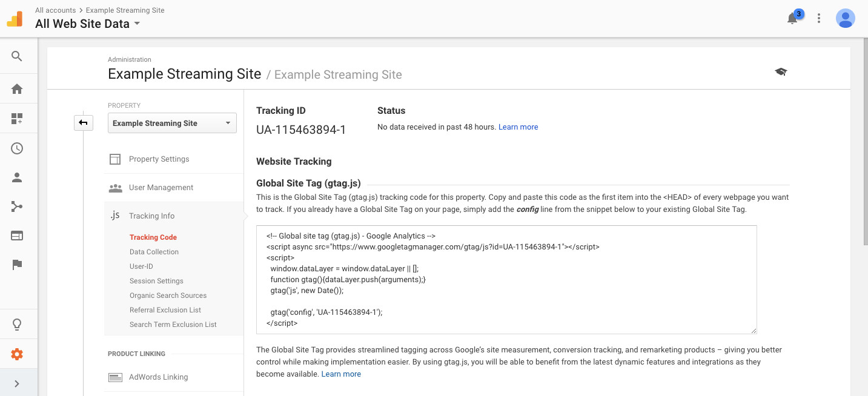Open Referral Exclusion List
868x396 pixels.
[165, 310]
